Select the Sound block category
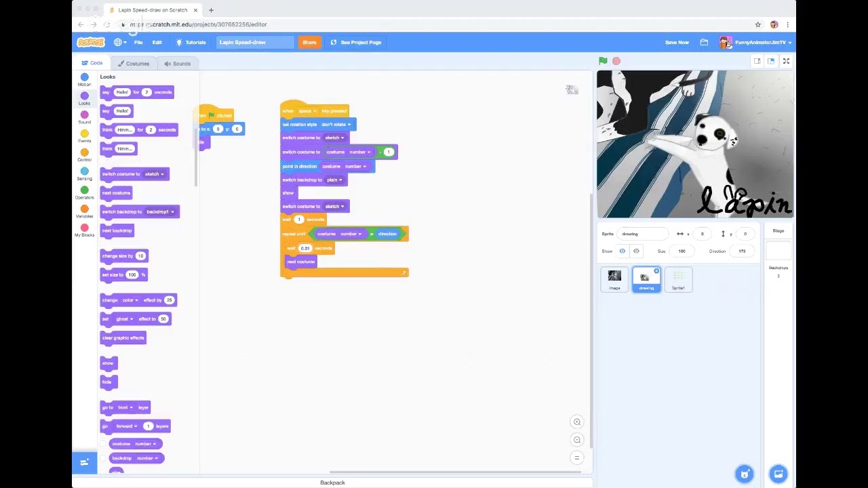Screen dimensions: 868x488 [x=84, y=118]
